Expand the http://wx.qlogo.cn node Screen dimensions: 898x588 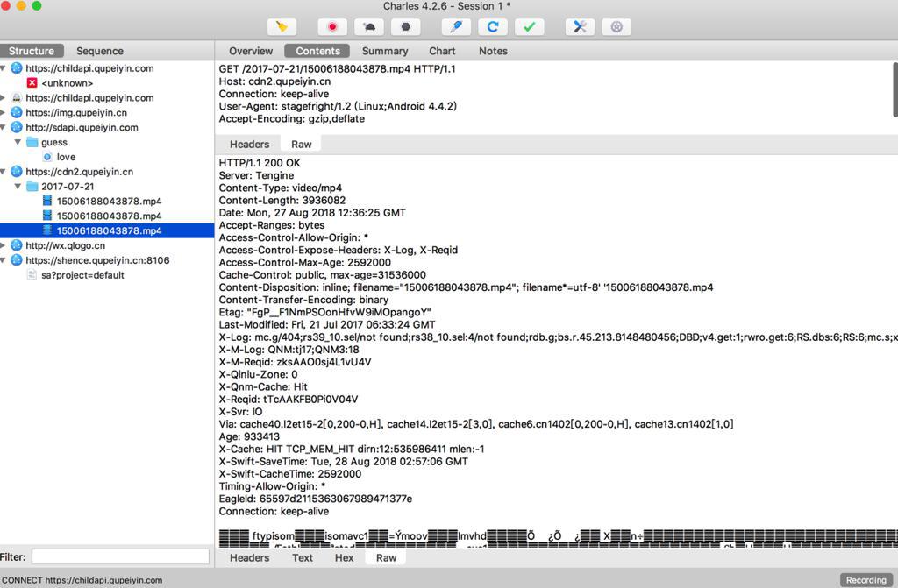tap(3, 245)
